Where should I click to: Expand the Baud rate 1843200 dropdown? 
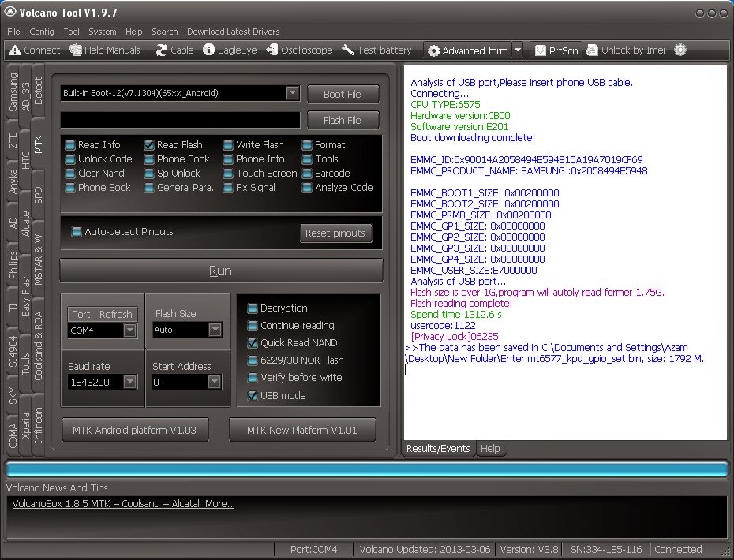(129, 383)
